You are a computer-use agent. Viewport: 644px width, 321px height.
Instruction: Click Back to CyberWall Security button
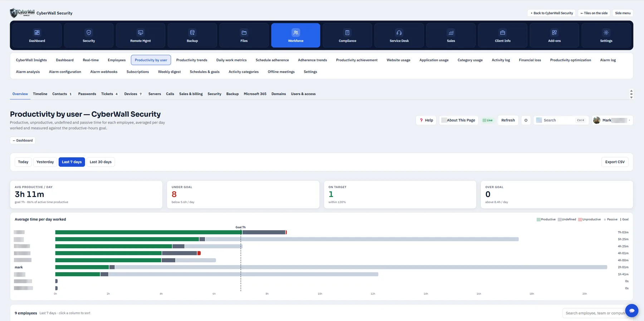click(x=552, y=13)
